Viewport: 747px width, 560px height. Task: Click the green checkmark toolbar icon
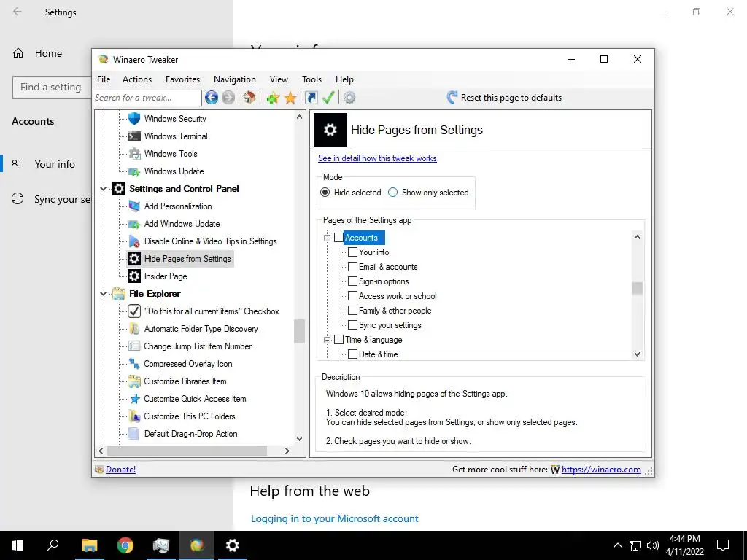328,98
